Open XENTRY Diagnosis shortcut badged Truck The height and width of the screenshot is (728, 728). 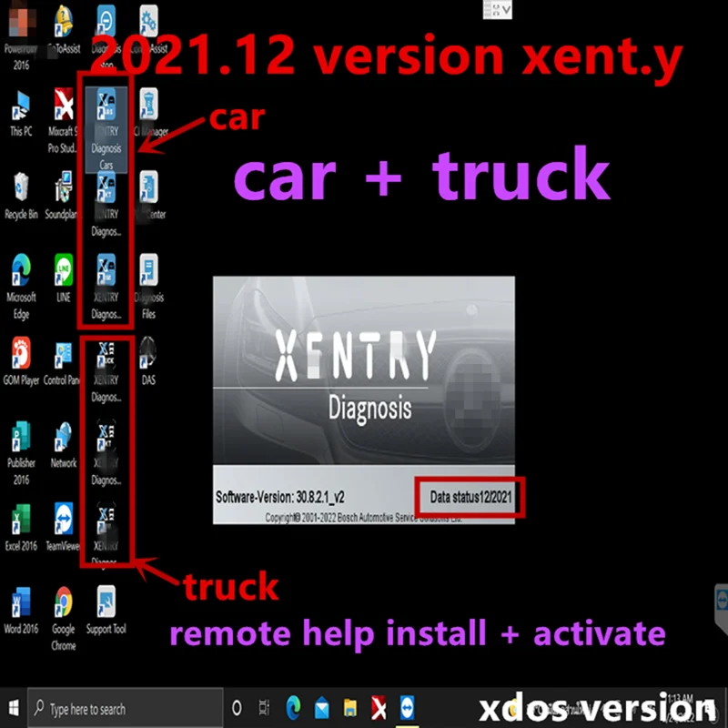(x=106, y=371)
